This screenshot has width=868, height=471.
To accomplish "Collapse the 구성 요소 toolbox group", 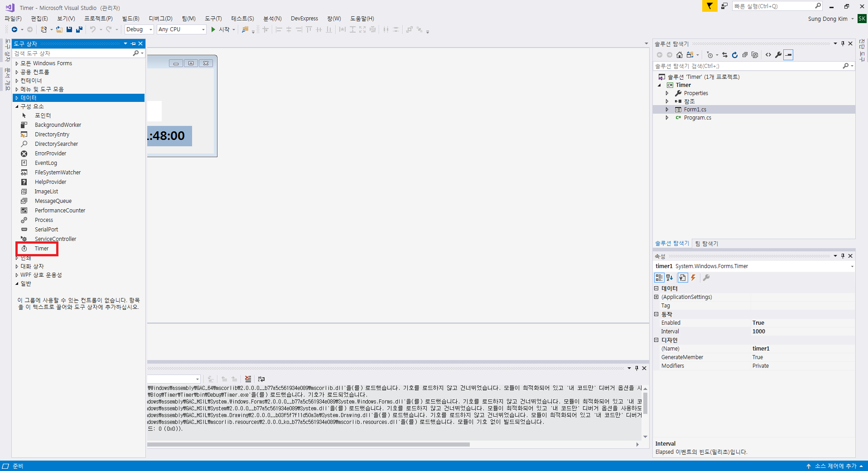I will coord(17,106).
